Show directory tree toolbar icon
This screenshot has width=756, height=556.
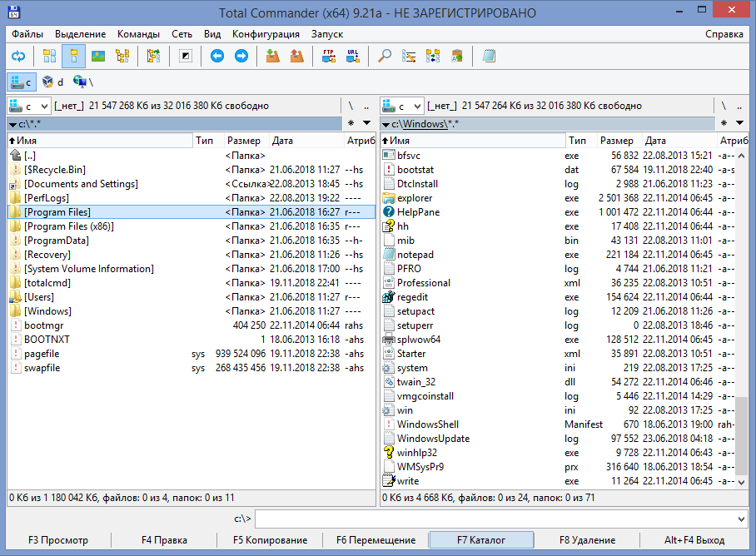(122, 57)
